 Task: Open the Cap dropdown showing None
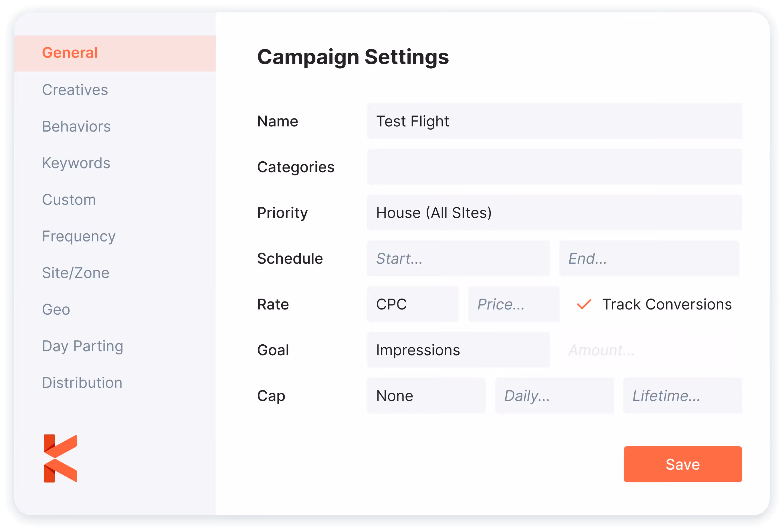tap(426, 396)
